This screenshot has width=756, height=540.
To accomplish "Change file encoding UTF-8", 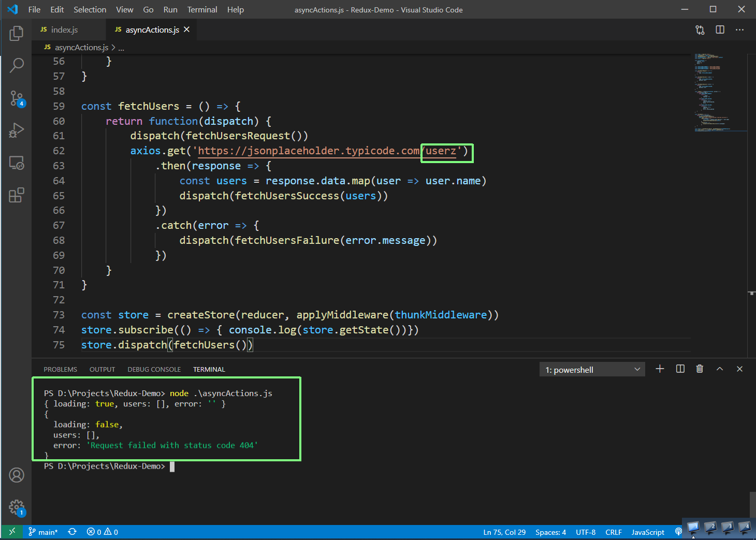I will [x=586, y=532].
